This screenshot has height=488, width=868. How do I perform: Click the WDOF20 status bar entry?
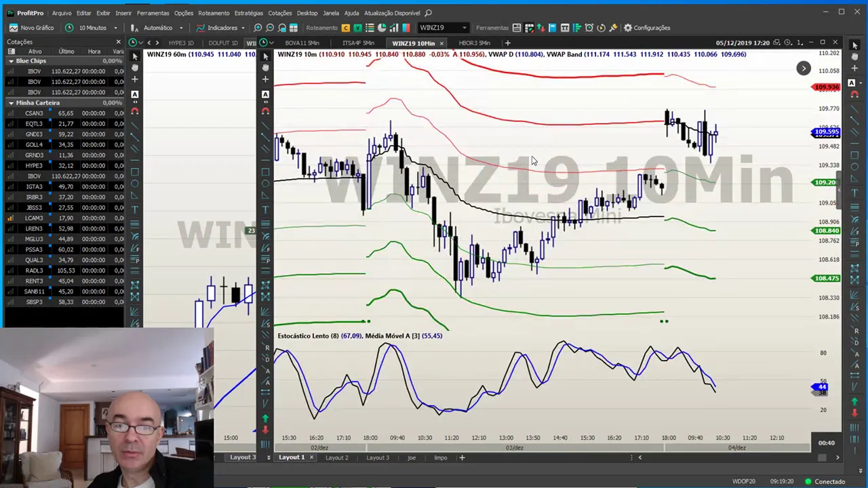(743, 482)
